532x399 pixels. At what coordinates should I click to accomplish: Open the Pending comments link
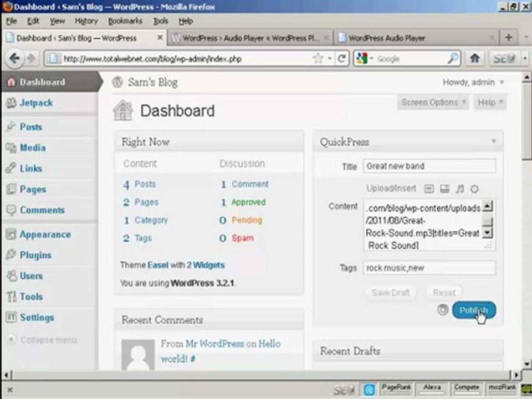(x=247, y=220)
